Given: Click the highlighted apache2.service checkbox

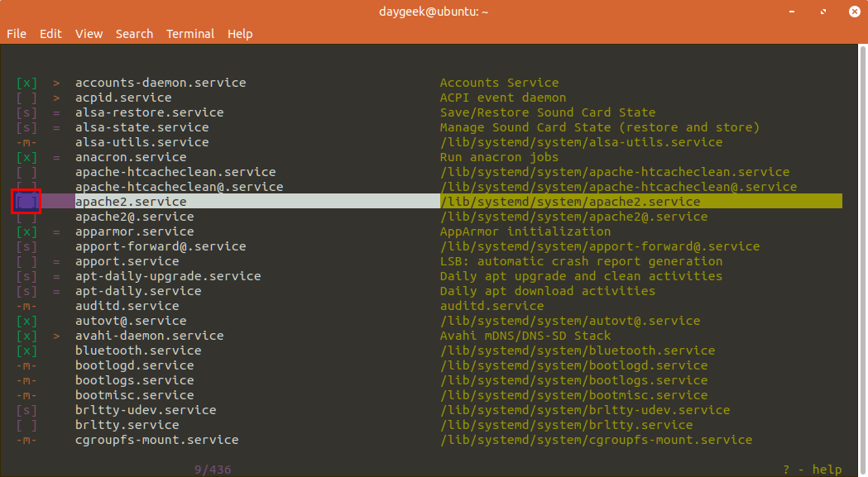Looking at the screenshot, I should tap(26, 202).
